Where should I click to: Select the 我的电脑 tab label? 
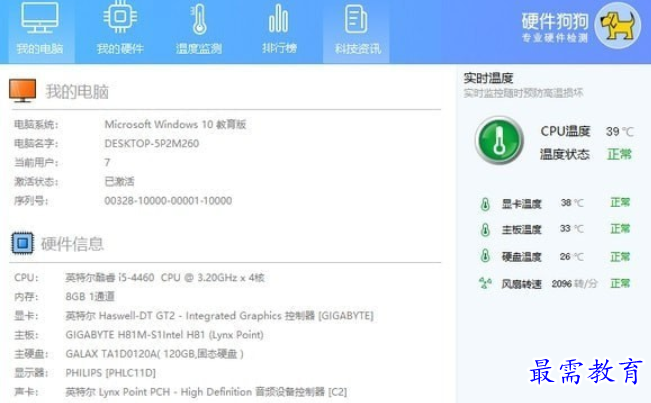pos(40,49)
